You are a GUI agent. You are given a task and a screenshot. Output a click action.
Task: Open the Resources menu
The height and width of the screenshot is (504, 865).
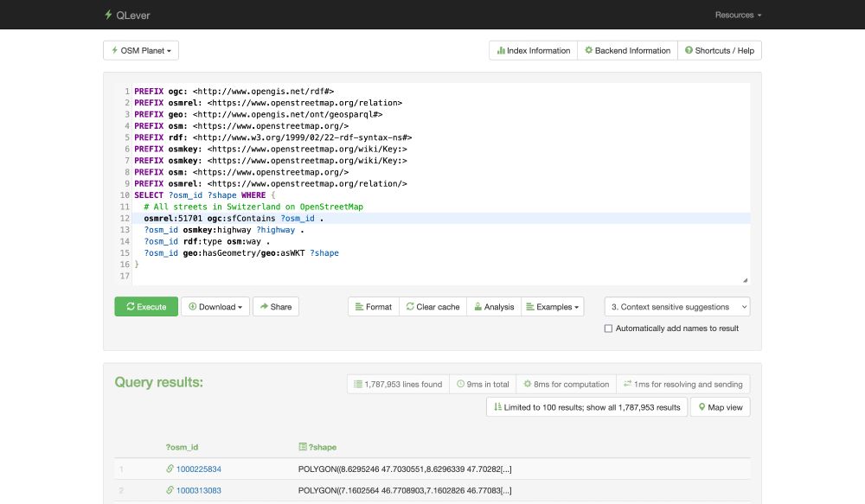point(738,15)
